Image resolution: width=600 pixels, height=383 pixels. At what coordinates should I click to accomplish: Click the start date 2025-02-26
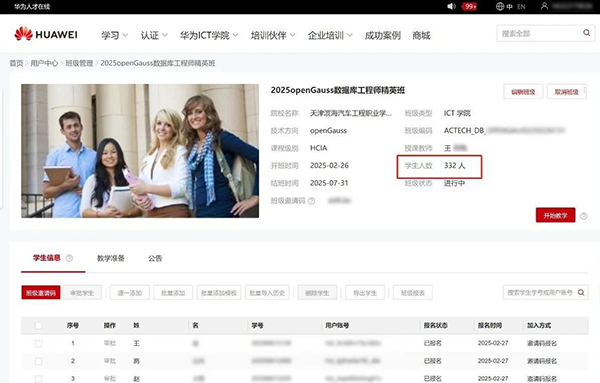329,166
